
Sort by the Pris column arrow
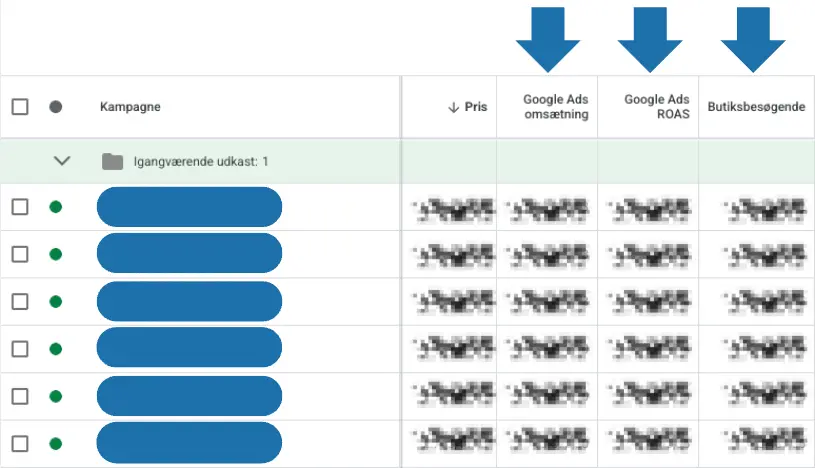(454, 107)
